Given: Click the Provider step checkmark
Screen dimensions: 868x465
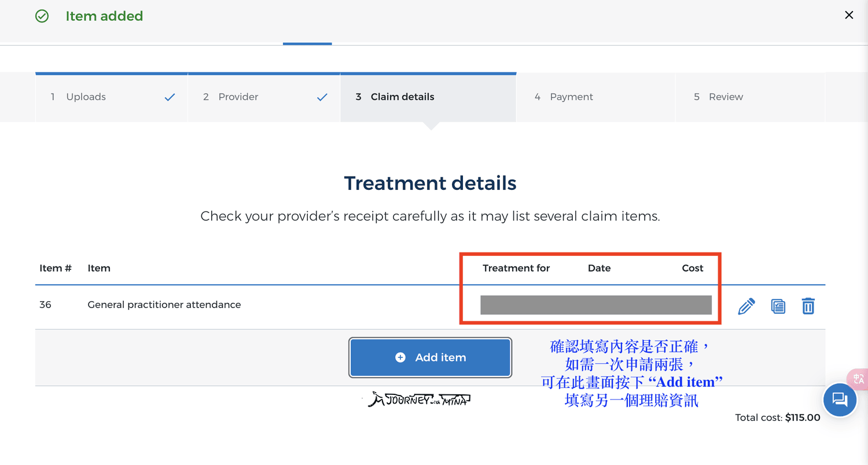Looking at the screenshot, I should pyautogui.click(x=322, y=97).
